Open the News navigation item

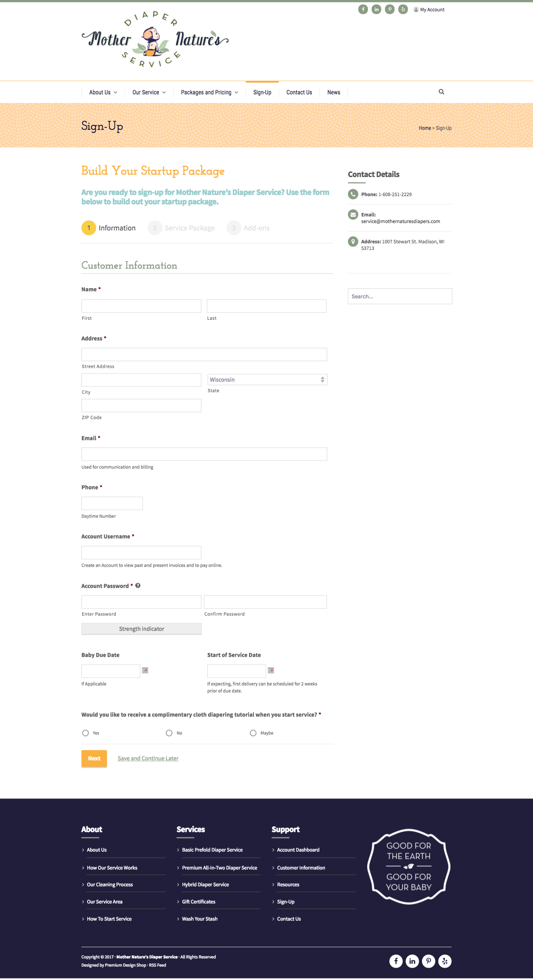point(334,92)
